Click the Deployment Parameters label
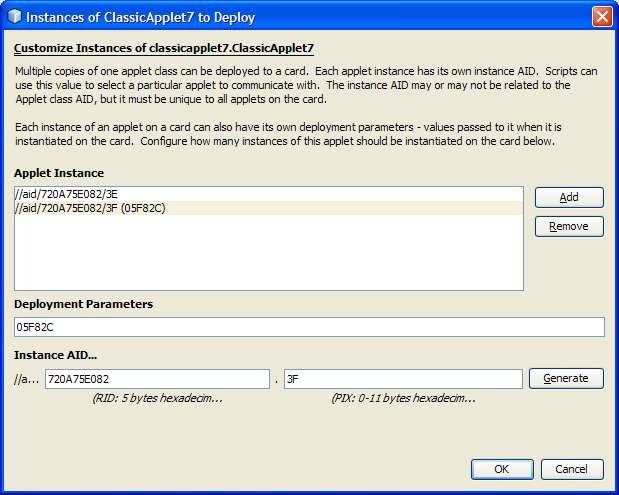The height and width of the screenshot is (495, 619). pos(83,304)
